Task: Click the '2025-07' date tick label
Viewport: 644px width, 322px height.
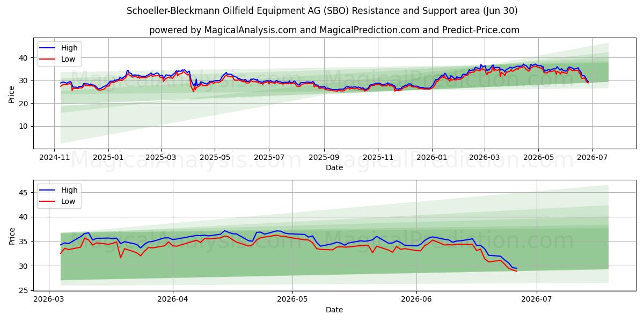Action: [x=269, y=158]
